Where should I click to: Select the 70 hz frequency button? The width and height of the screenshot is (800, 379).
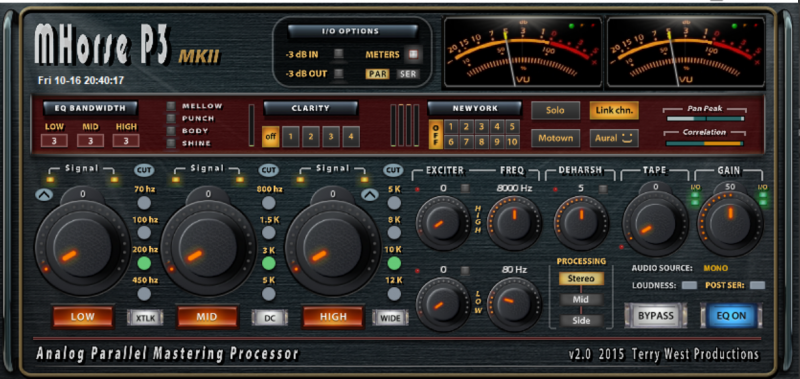pos(144,203)
